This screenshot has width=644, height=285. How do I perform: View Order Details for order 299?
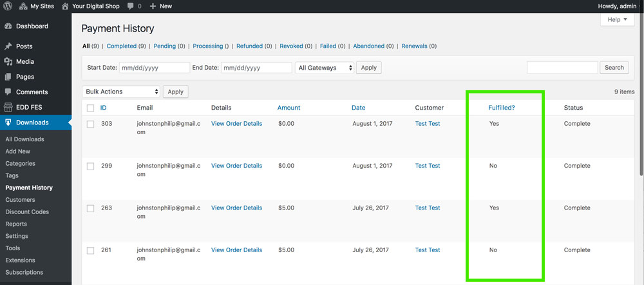click(x=236, y=166)
